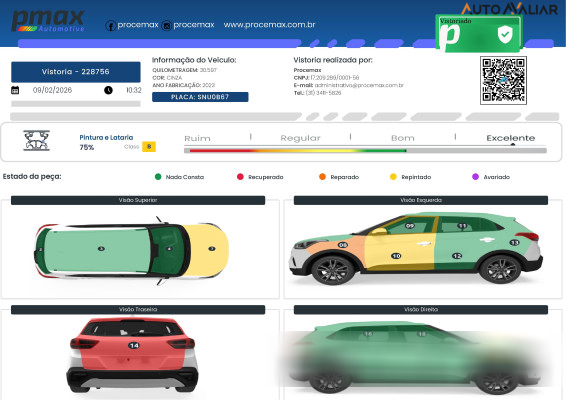
Task: Click the Vistoriado shield check badge
Action: pos(505,35)
